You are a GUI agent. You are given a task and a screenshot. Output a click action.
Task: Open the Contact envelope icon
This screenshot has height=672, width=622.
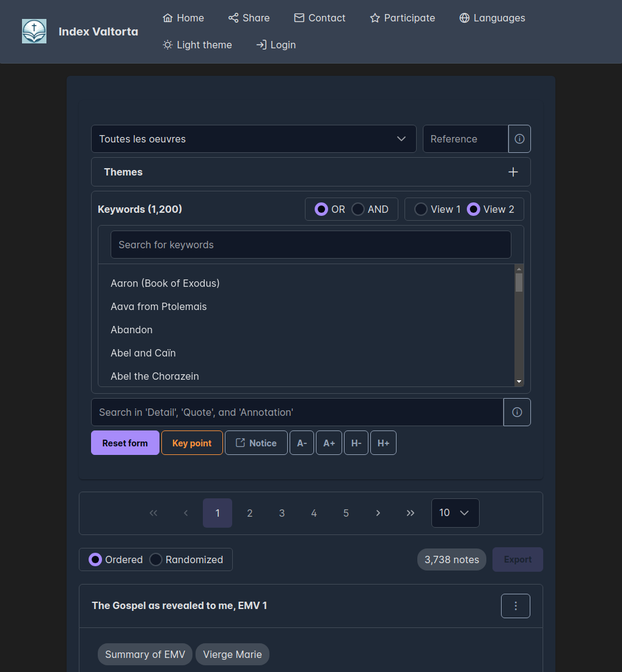pos(298,18)
